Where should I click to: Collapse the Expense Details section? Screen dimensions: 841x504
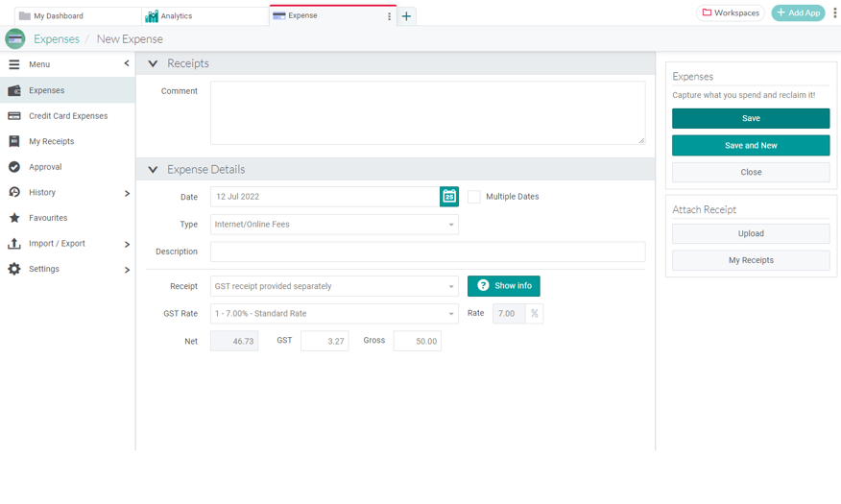point(153,169)
